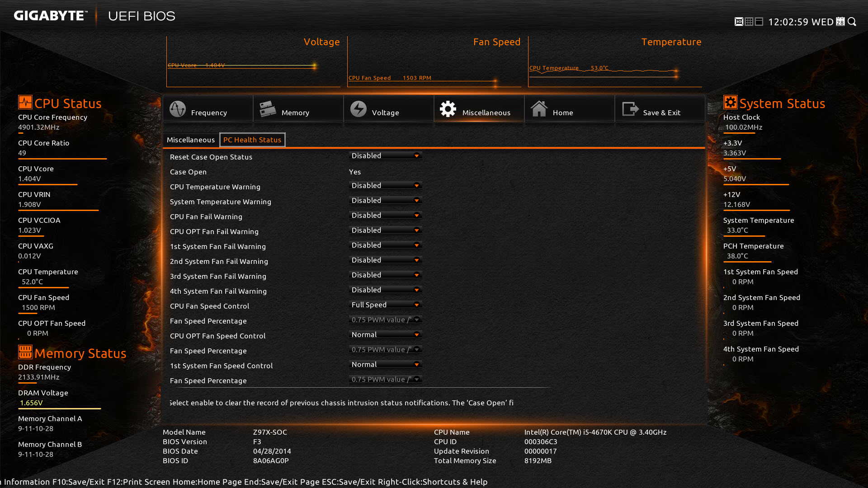Click the single-window layout icon
868x488 pixels.
click(759, 22)
